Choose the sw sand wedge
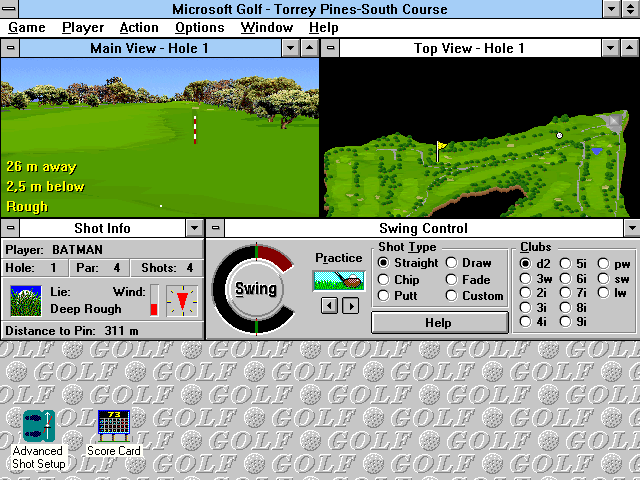 coord(613,279)
